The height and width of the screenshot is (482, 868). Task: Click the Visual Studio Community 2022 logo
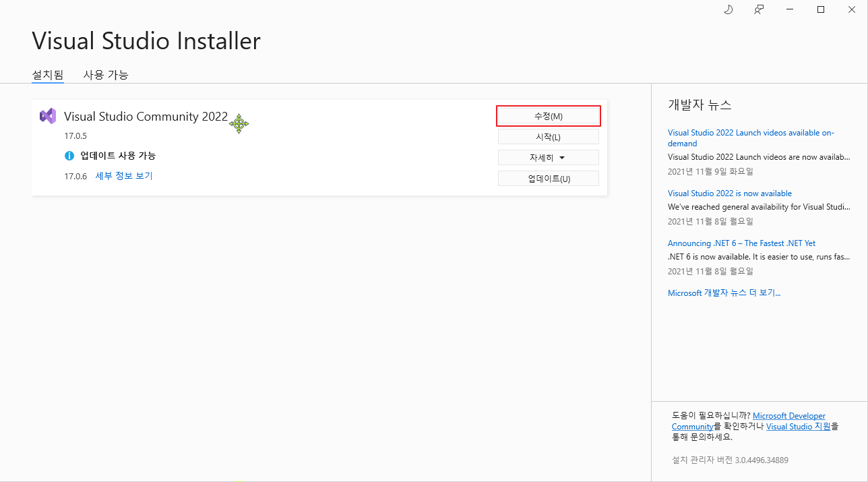coord(48,116)
